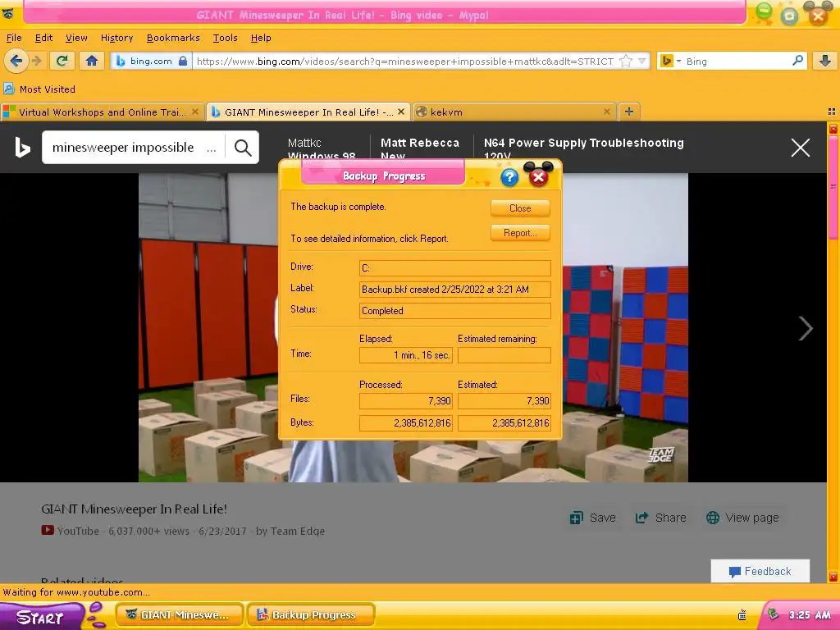Click the processed bytes value 2,385,612,816
This screenshot has width=840, height=630.
pyautogui.click(x=406, y=422)
